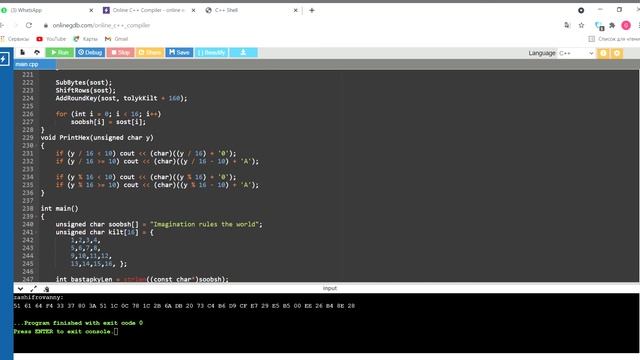Click the unsigned char kilt[16] line
This screenshot has height=360, width=640.
[104, 232]
